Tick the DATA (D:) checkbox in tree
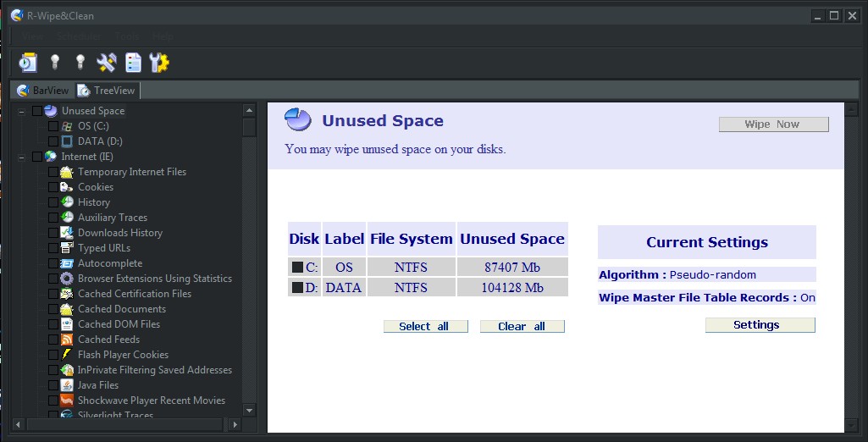 click(x=53, y=141)
